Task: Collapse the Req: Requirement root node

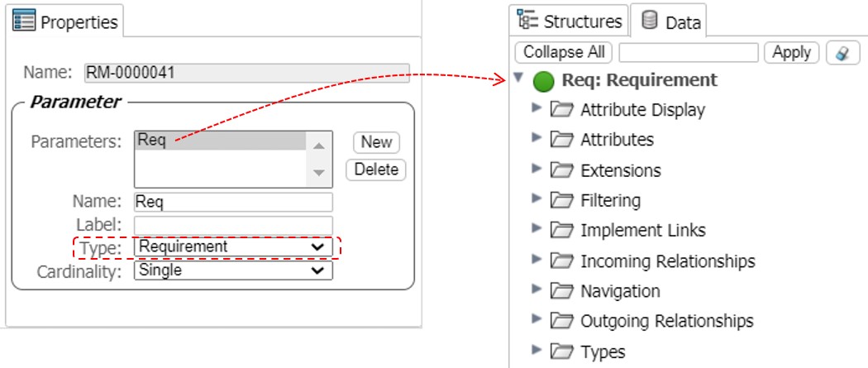Action: point(518,79)
